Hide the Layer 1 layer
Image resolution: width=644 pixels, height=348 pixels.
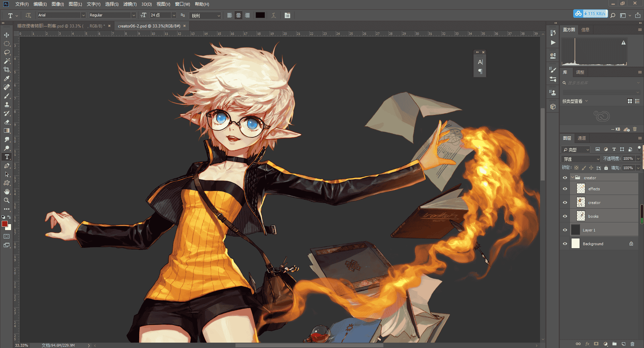point(565,230)
